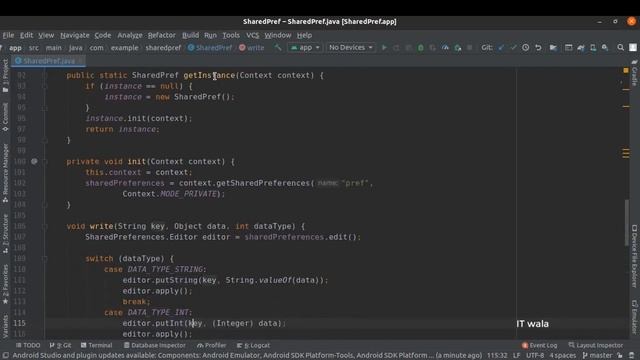Open the Build menu
The height and width of the screenshot is (360, 640).
[190, 36]
